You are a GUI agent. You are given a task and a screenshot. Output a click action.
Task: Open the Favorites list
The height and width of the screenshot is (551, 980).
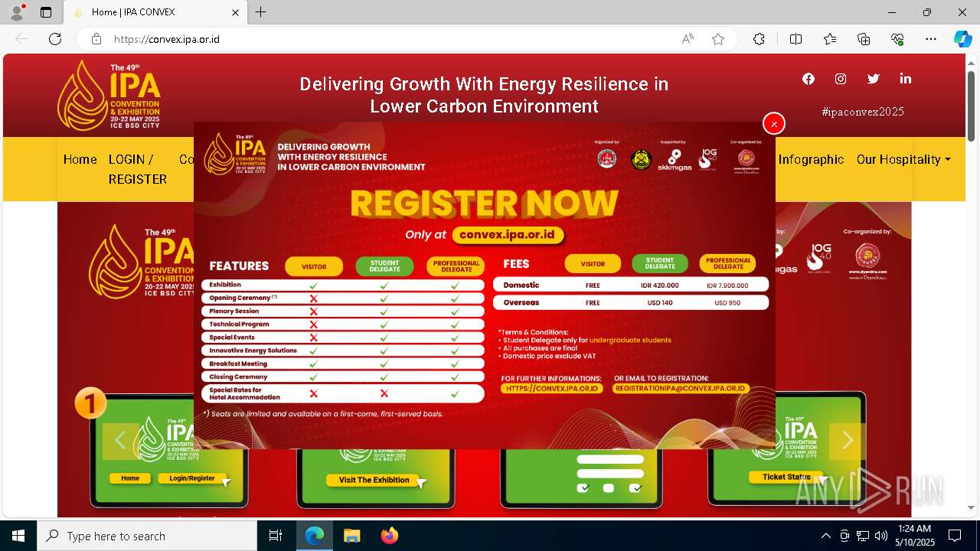(x=830, y=39)
